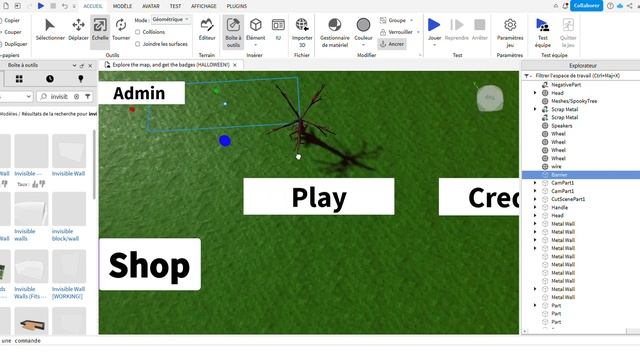Open the notifications bell

[x=565, y=6]
